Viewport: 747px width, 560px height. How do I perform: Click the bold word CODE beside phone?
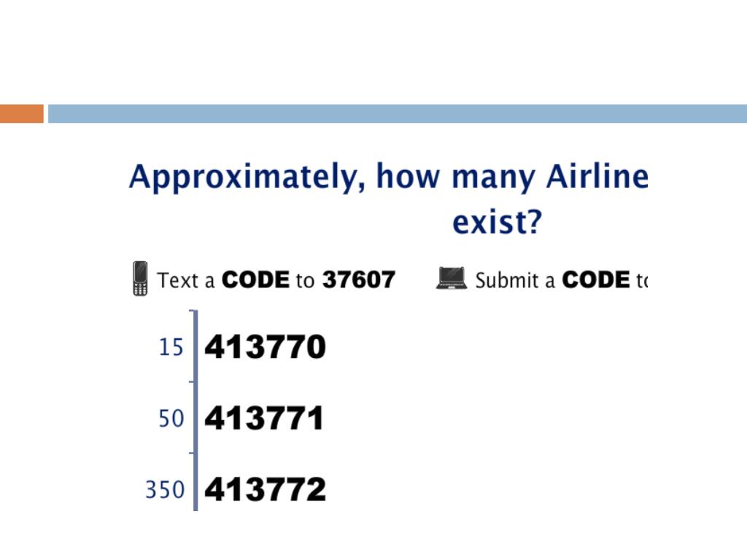click(255, 279)
